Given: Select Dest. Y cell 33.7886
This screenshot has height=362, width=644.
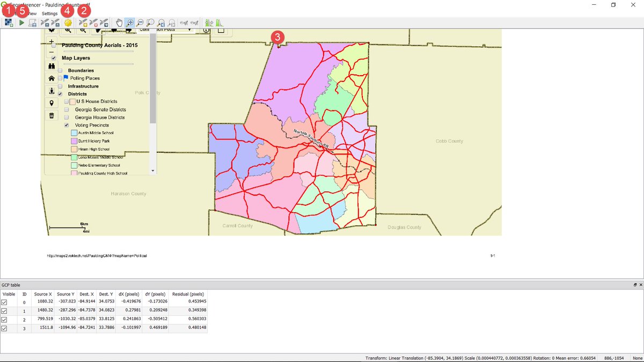Looking at the screenshot, I should point(107,328).
